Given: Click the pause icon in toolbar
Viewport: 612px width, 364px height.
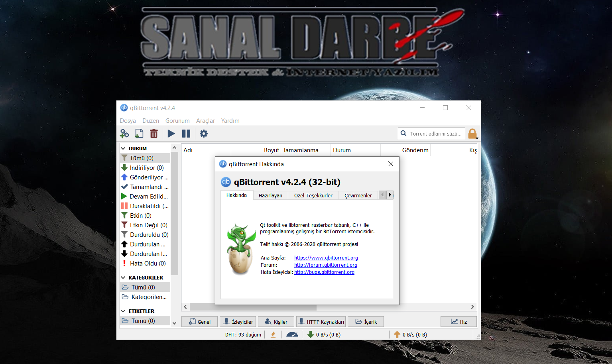Looking at the screenshot, I should pos(186,134).
